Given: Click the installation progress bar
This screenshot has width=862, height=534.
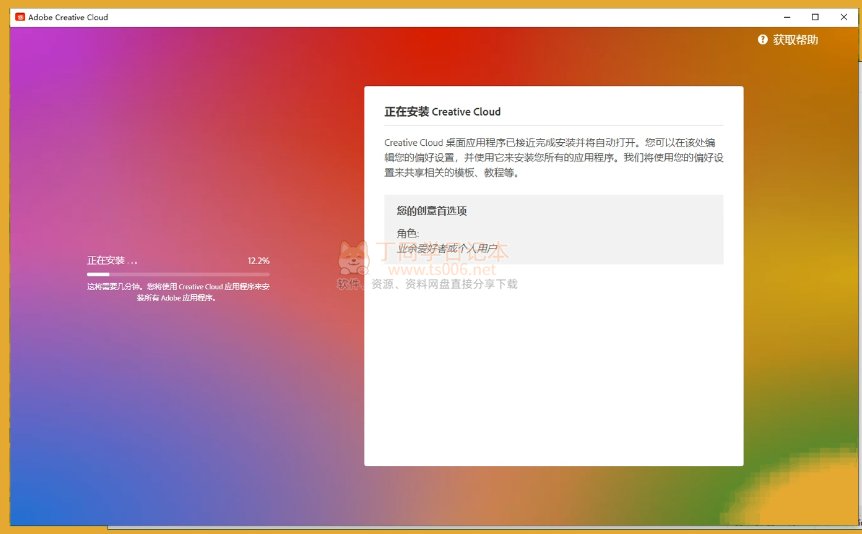Looking at the screenshot, I should pyautogui.click(x=178, y=274).
